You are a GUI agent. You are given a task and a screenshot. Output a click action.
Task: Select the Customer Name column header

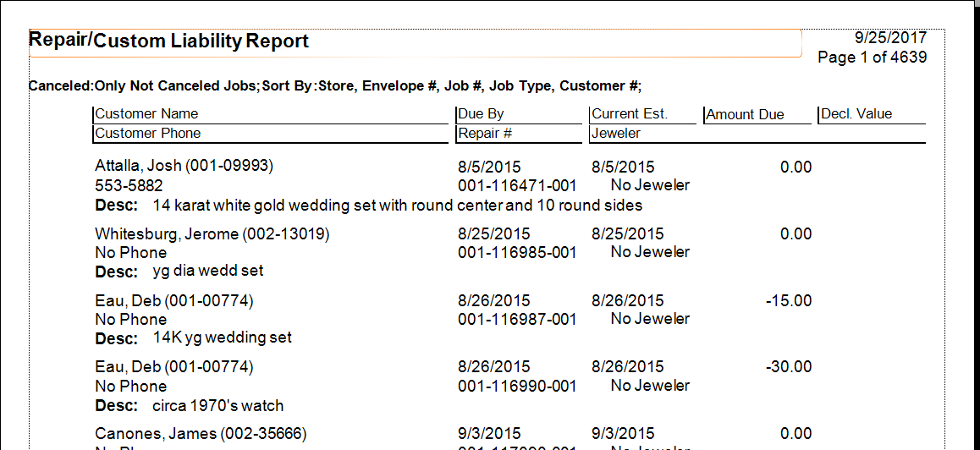pos(146,114)
